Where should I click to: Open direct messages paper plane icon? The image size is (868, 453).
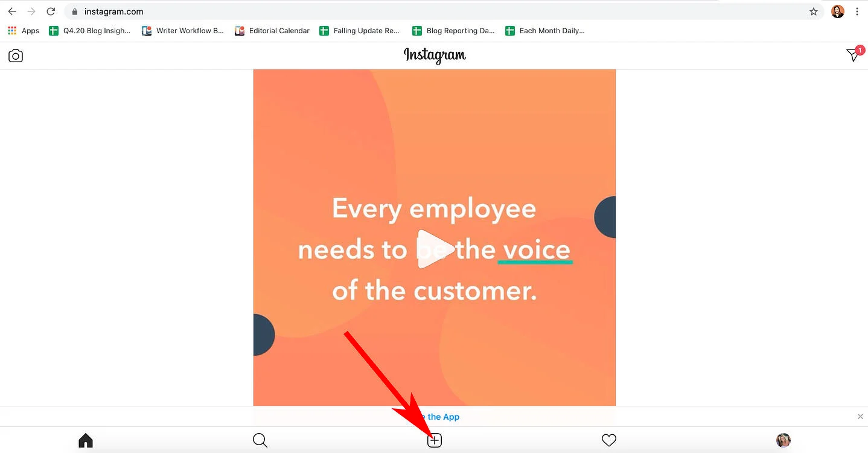pyautogui.click(x=854, y=55)
